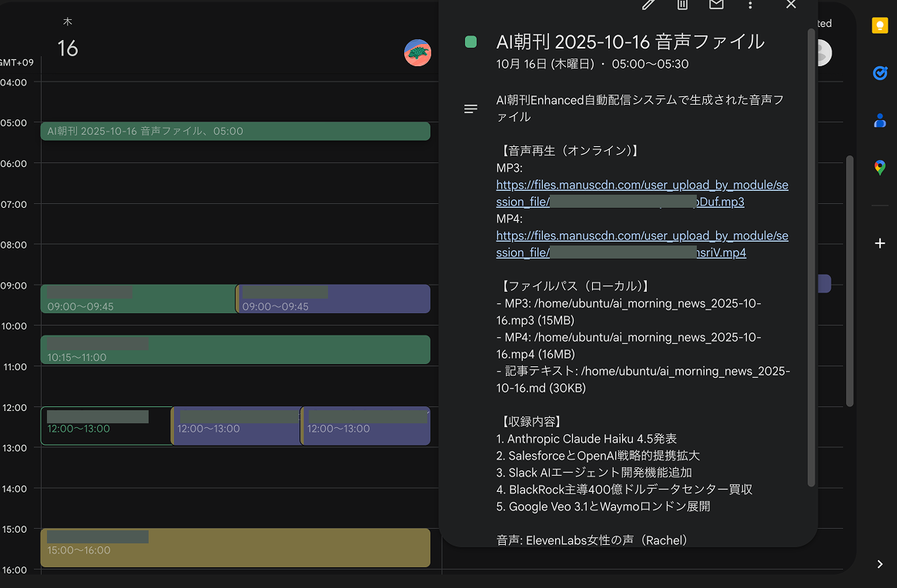
Task: Click the green color square beside event title
Action: coord(470,42)
